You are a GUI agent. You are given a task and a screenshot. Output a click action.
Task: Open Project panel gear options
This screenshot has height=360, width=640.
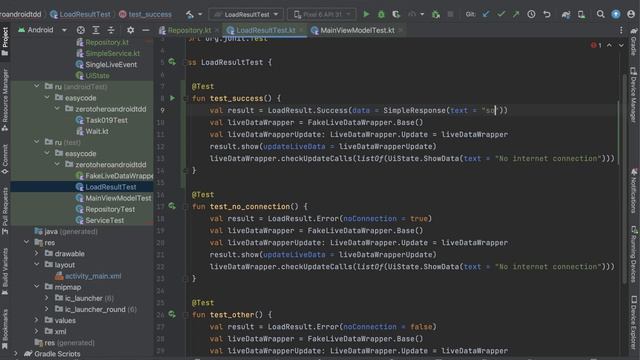click(130, 30)
